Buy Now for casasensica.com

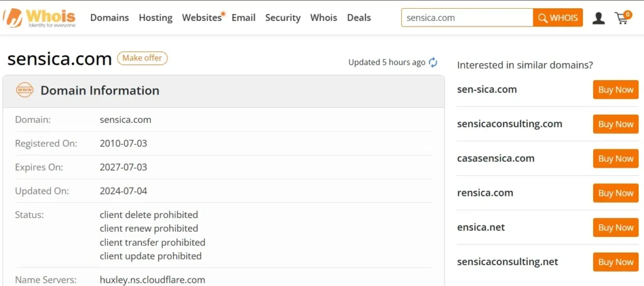pyautogui.click(x=616, y=159)
